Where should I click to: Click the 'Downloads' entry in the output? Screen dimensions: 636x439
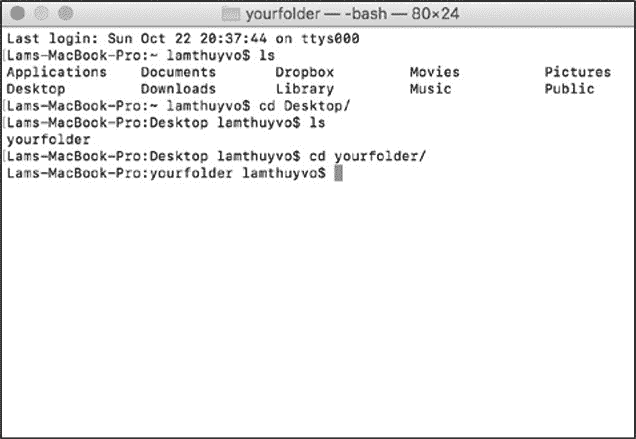pyautogui.click(x=178, y=89)
